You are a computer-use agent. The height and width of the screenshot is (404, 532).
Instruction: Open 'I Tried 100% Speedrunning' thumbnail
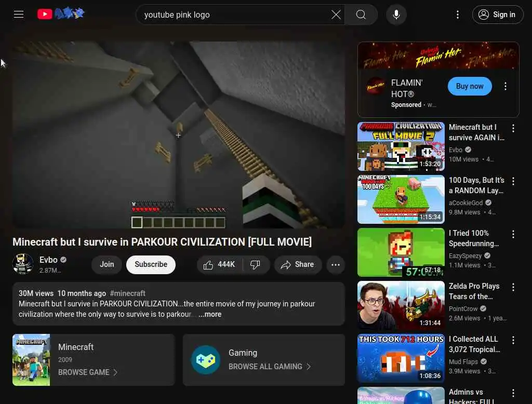401,252
